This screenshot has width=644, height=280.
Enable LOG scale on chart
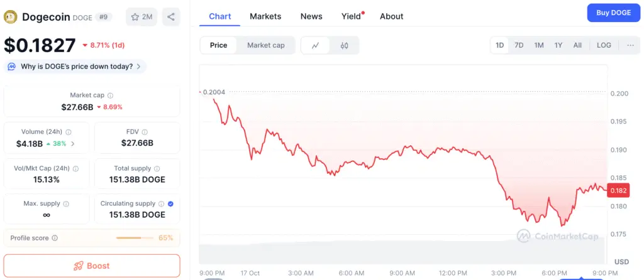coord(604,45)
